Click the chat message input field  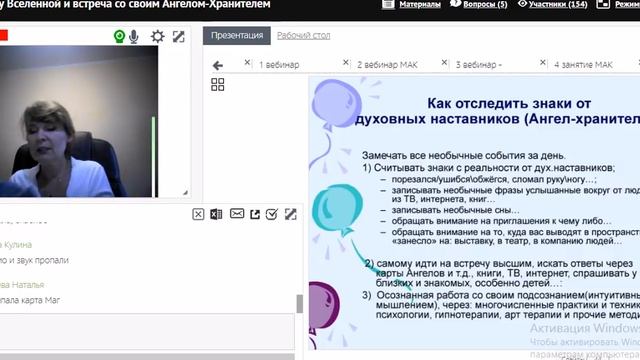tap(147, 332)
